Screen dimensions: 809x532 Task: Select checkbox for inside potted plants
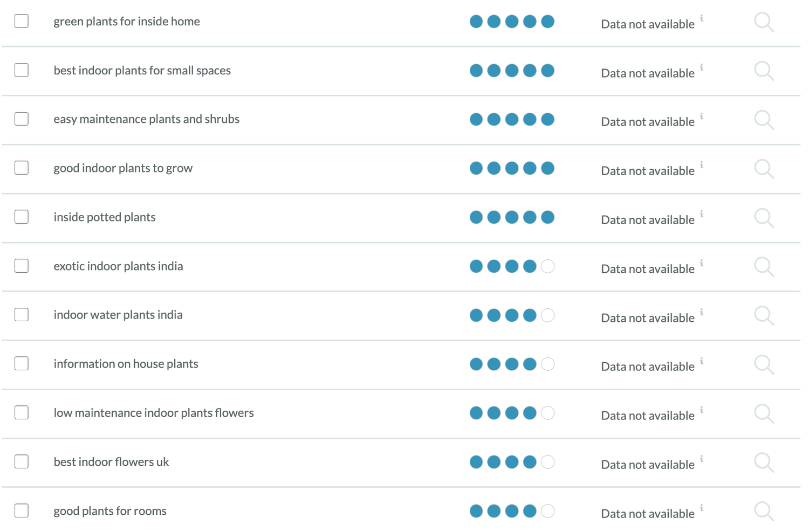[22, 217]
